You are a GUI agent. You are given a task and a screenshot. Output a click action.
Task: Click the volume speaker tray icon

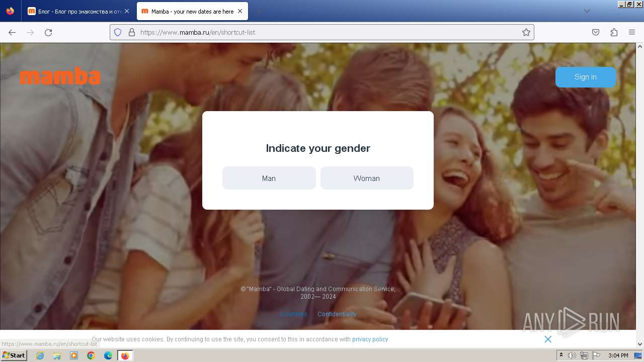[x=572, y=355]
